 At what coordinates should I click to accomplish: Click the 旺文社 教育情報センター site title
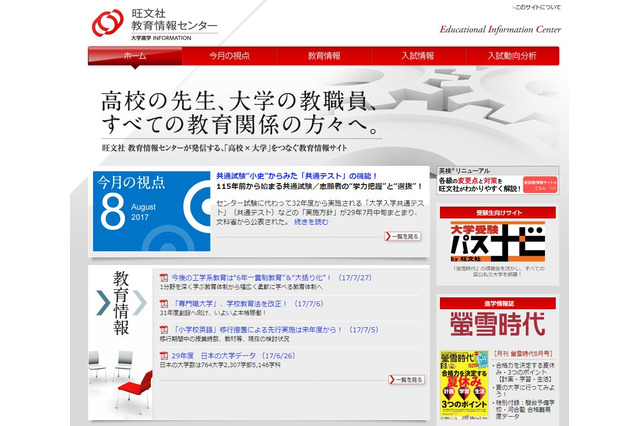[x=174, y=20]
